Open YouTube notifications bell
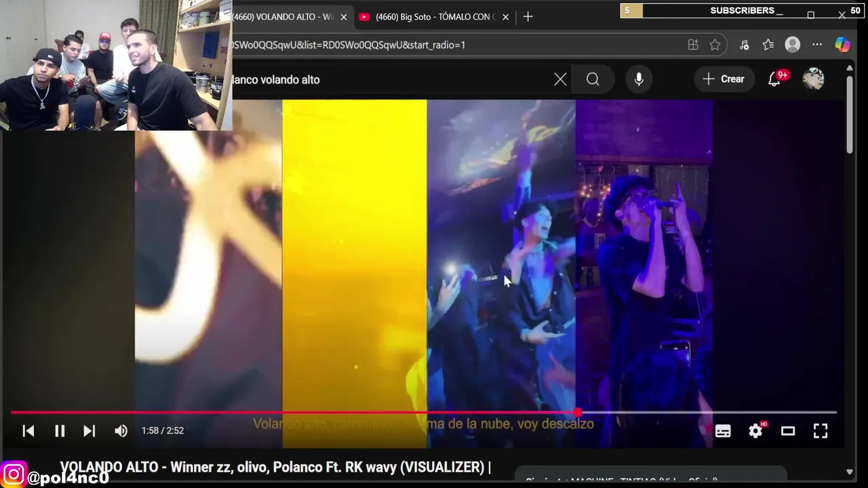Image resolution: width=868 pixels, height=488 pixels. point(774,79)
